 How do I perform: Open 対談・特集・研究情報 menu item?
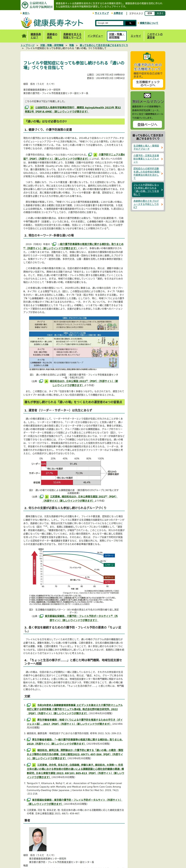(x=117, y=36)
